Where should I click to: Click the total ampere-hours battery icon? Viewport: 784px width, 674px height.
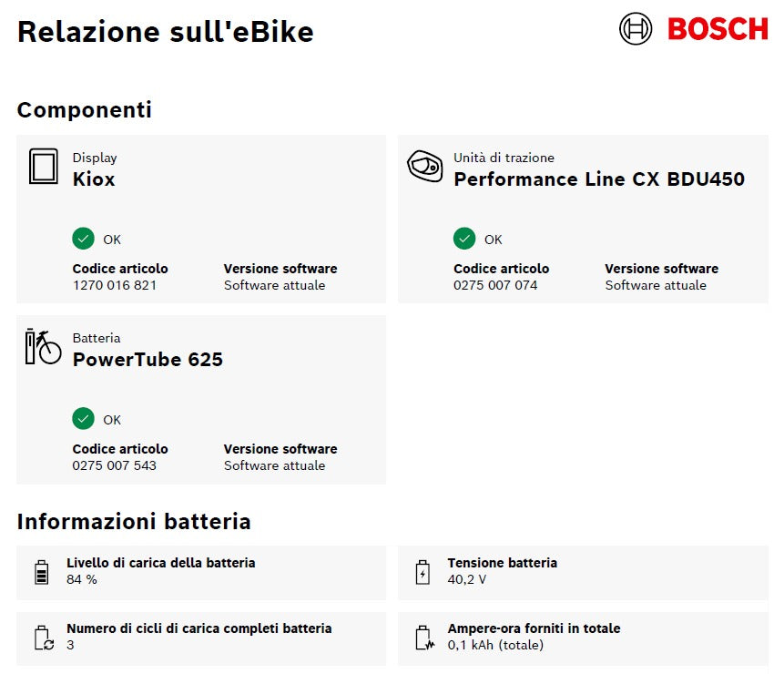(423, 637)
